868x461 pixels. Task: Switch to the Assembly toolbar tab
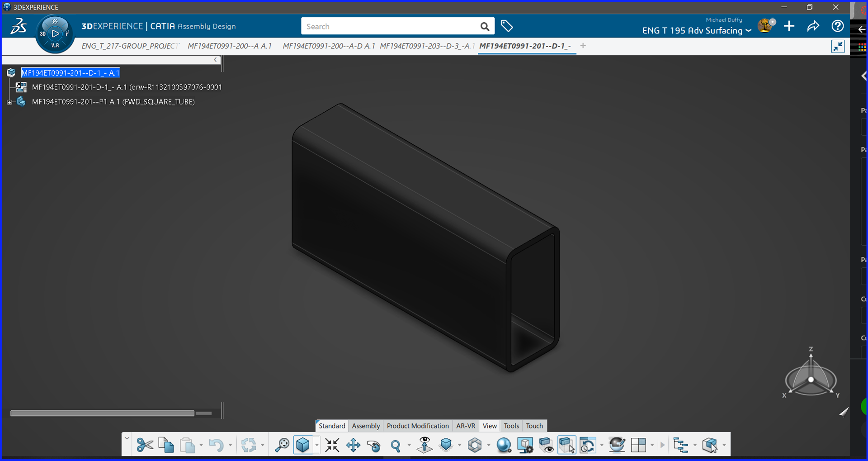[x=366, y=426]
